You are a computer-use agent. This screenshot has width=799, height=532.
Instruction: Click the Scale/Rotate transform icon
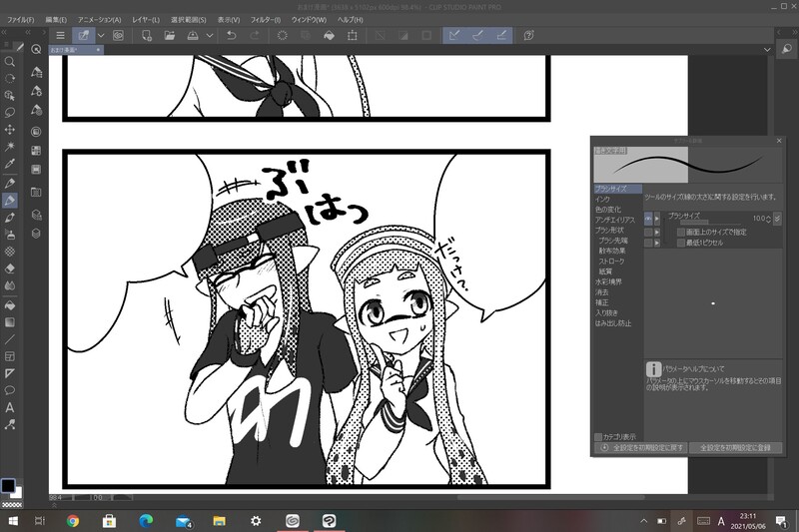353,35
